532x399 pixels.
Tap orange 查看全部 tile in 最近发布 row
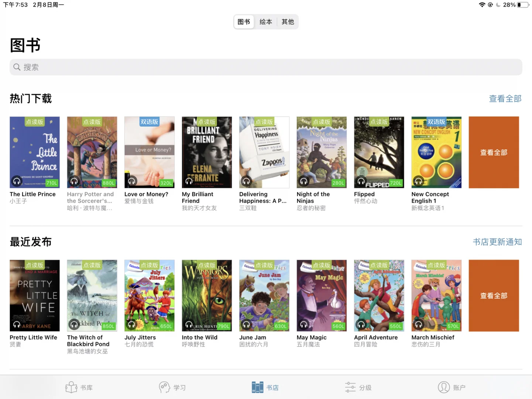(494, 296)
